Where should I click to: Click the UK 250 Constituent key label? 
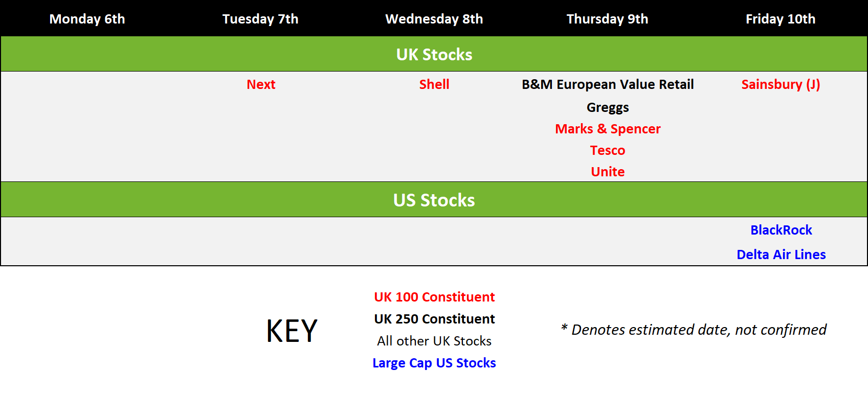(x=434, y=319)
